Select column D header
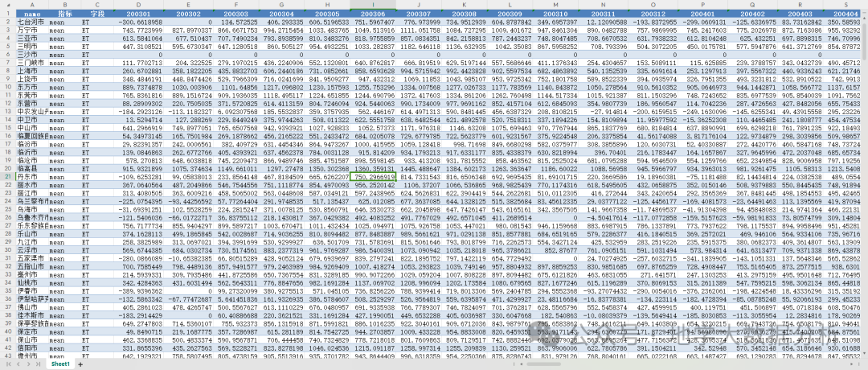 pyautogui.click(x=138, y=5)
